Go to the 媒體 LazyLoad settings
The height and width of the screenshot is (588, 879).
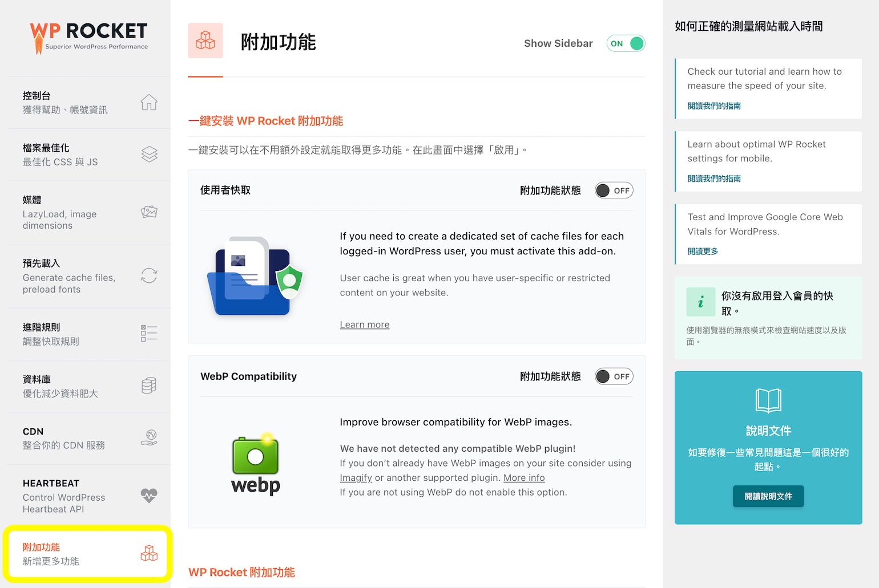tap(88, 213)
